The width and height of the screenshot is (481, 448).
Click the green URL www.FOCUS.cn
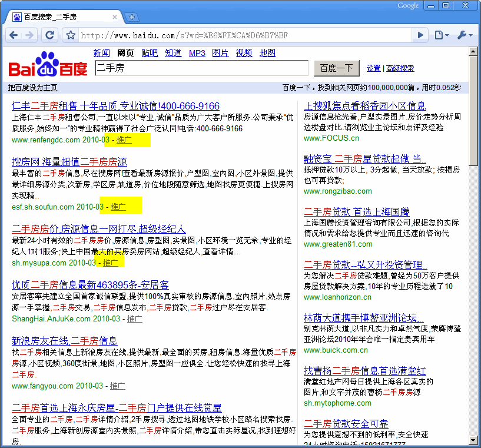pyautogui.click(x=331, y=138)
